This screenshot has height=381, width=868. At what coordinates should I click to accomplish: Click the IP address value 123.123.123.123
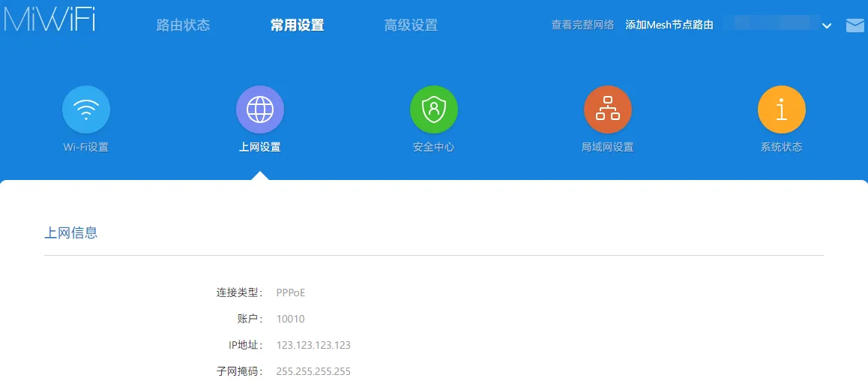tap(313, 346)
